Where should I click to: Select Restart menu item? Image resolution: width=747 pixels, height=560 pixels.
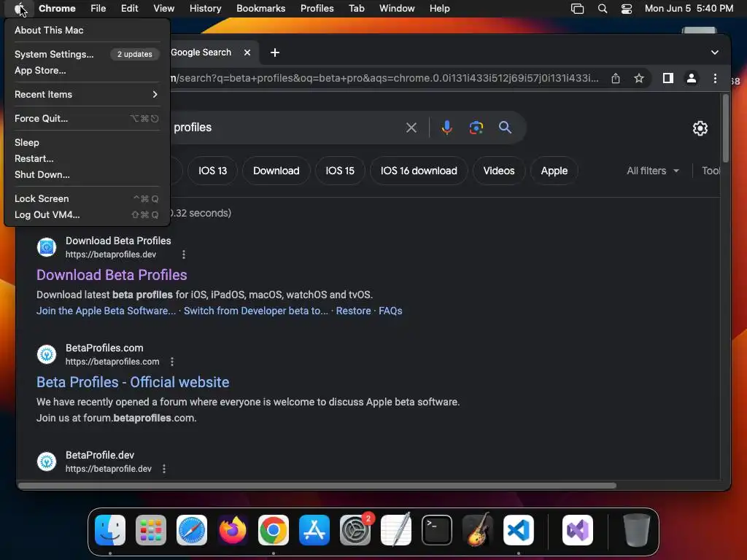86,158
